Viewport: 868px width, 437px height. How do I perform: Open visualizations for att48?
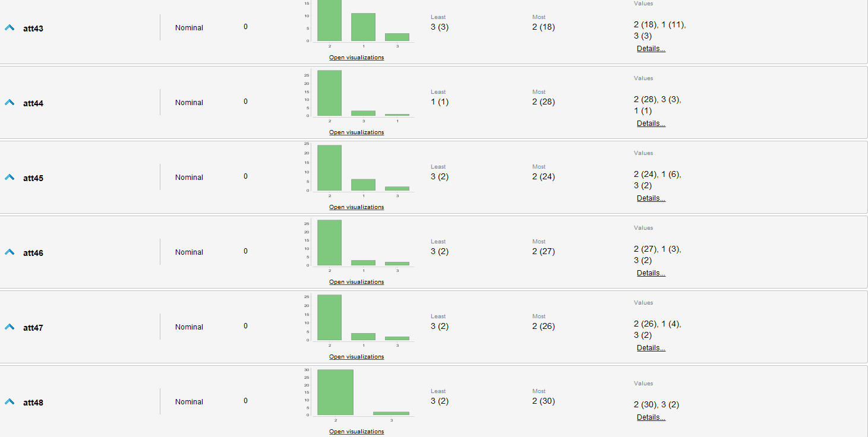pyautogui.click(x=356, y=432)
